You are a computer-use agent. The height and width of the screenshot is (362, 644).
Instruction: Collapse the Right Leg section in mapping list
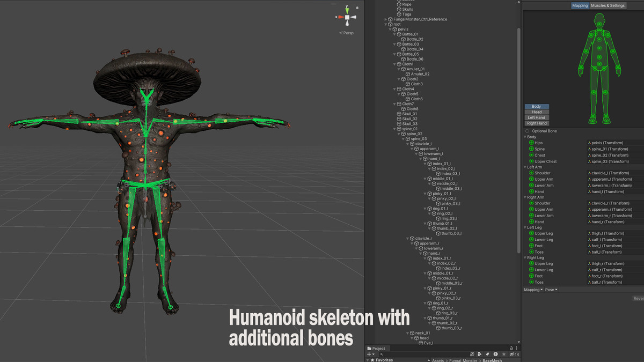pyautogui.click(x=525, y=258)
